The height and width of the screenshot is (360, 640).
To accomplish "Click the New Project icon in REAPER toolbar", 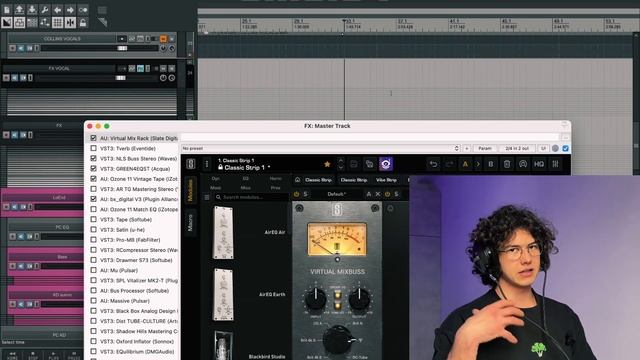I will click(x=7, y=9).
